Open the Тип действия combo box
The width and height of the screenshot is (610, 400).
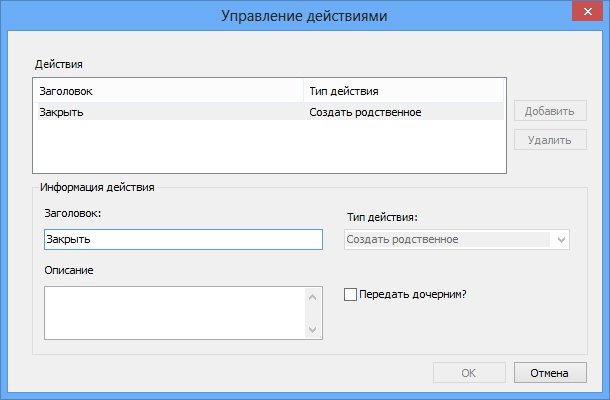447,240
